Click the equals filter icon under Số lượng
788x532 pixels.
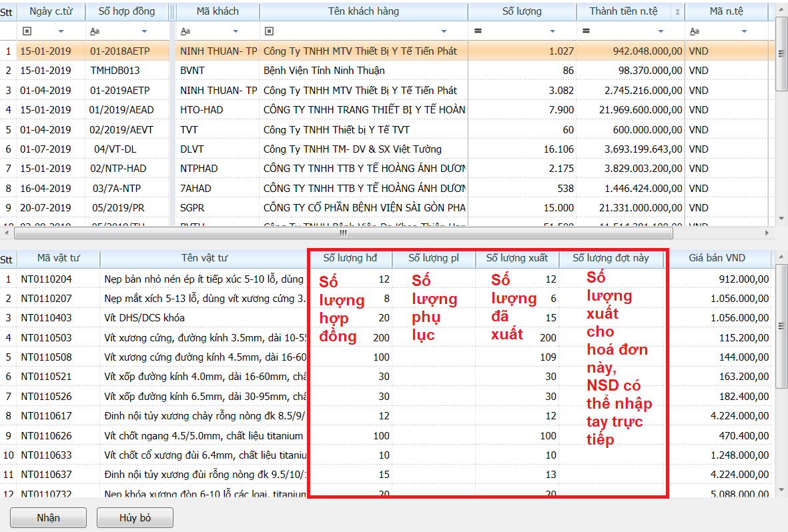click(478, 31)
